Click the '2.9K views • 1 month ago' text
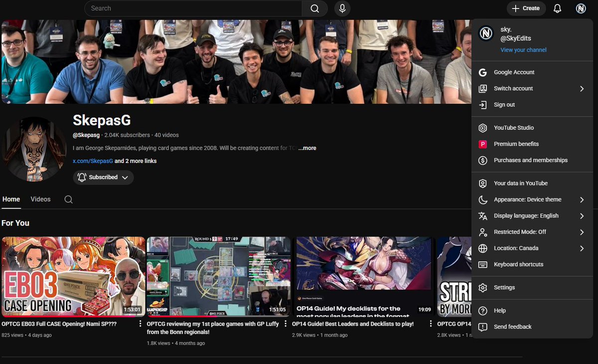The width and height of the screenshot is (598, 364). pos(319,335)
